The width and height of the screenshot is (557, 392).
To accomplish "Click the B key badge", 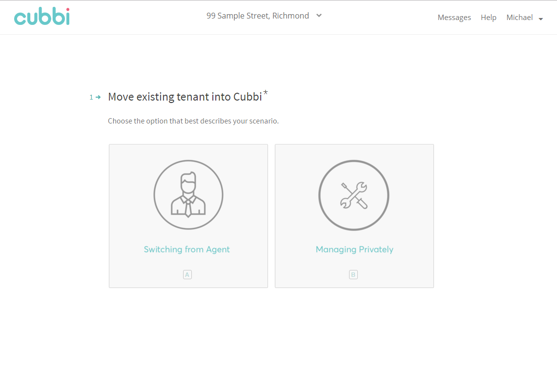I will click(x=353, y=275).
